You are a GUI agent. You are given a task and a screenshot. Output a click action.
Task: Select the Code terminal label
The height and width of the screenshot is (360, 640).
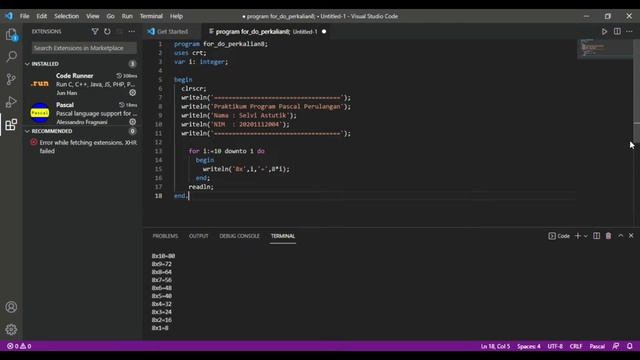pyautogui.click(x=559, y=236)
